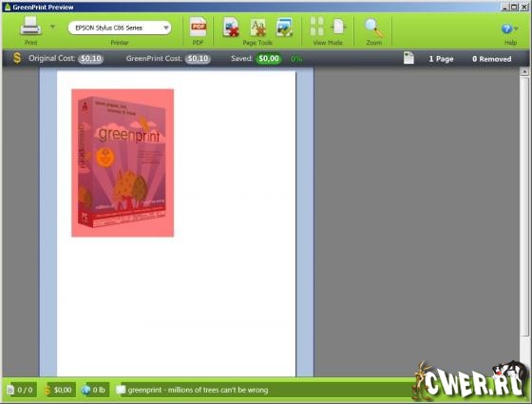Minimize the GreenPrint Preview window
Image resolution: width=532 pixels, height=404 pixels.
click(505, 8)
